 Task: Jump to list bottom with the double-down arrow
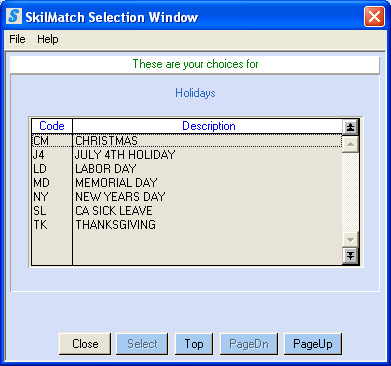(x=350, y=256)
